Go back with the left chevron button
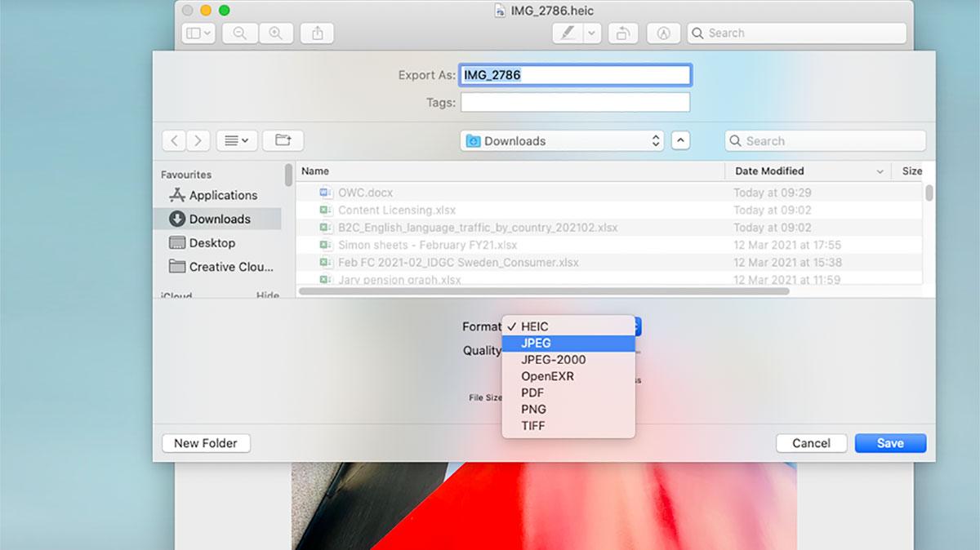The width and height of the screenshot is (980, 550). click(174, 140)
